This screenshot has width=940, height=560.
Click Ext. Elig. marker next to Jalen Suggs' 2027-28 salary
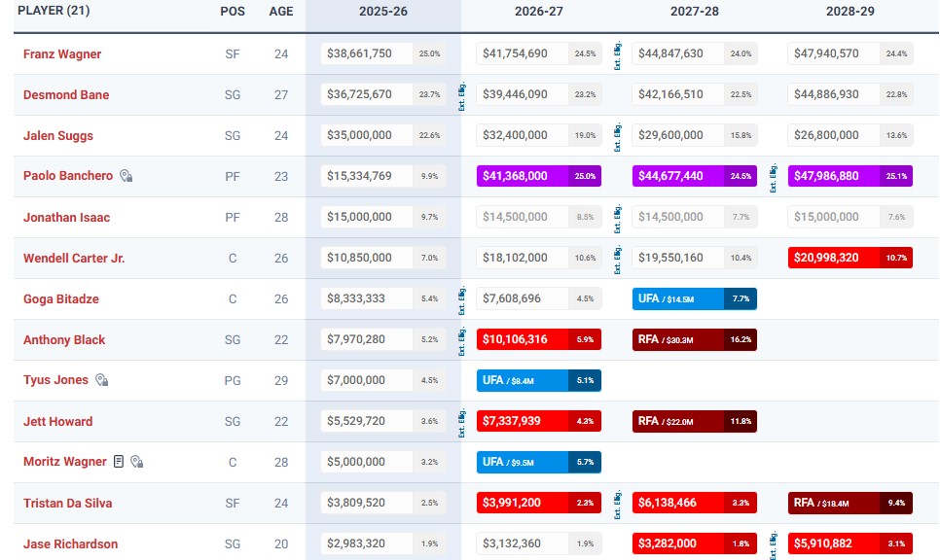(617, 135)
